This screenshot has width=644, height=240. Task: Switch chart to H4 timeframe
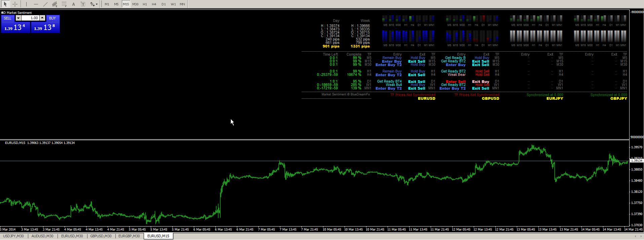coord(154,4)
